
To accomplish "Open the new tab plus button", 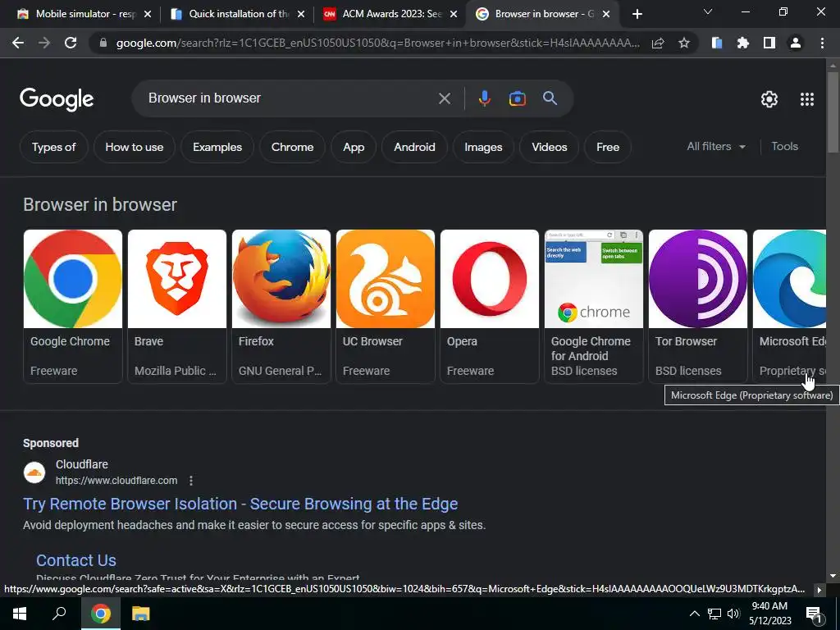I will tap(637, 14).
